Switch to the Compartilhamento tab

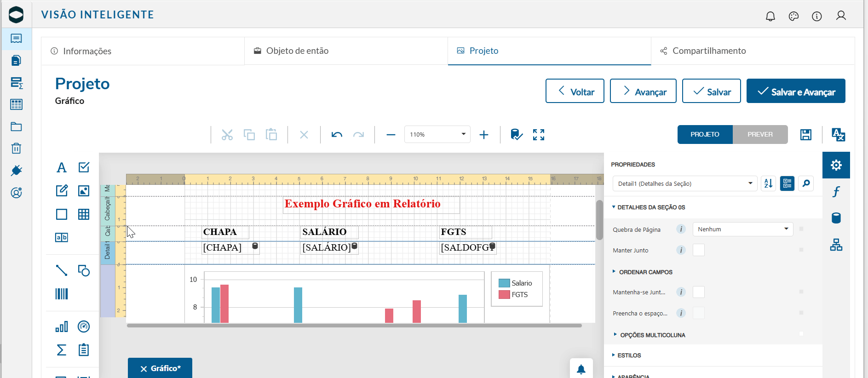(753, 51)
